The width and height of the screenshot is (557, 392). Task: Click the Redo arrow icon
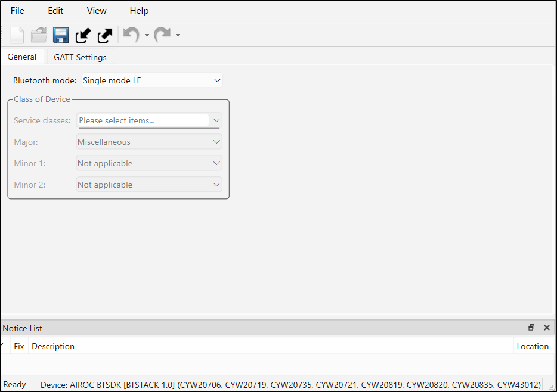click(162, 35)
